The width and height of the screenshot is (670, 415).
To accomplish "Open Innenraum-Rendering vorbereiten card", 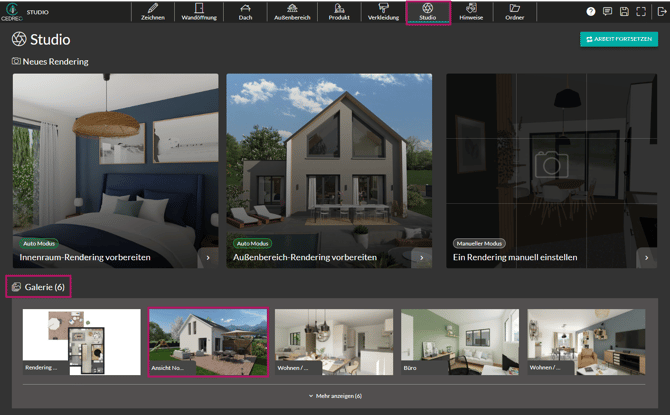I will point(115,171).
